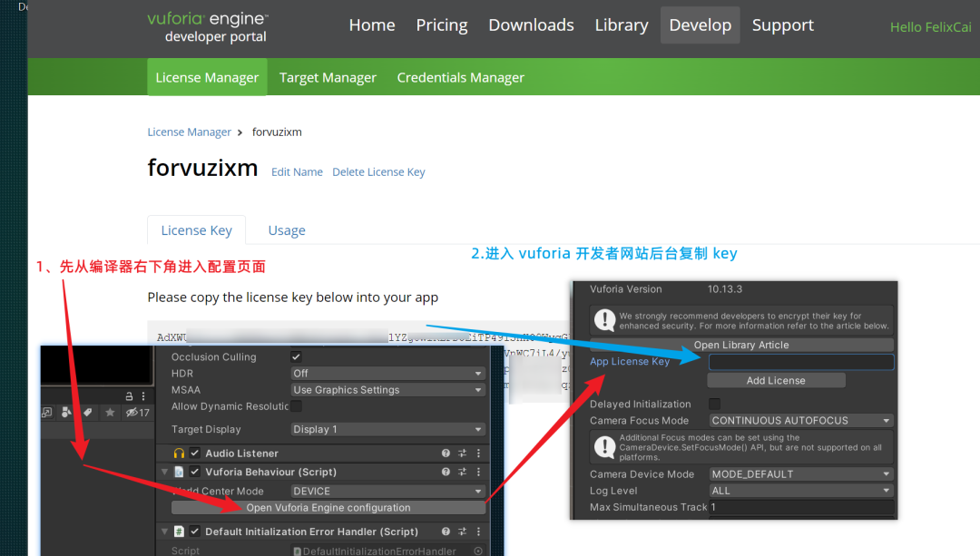This screenshot has height=556, width=980.
Task: Switch to the Target Manager tab
Action: click(328, 77)
